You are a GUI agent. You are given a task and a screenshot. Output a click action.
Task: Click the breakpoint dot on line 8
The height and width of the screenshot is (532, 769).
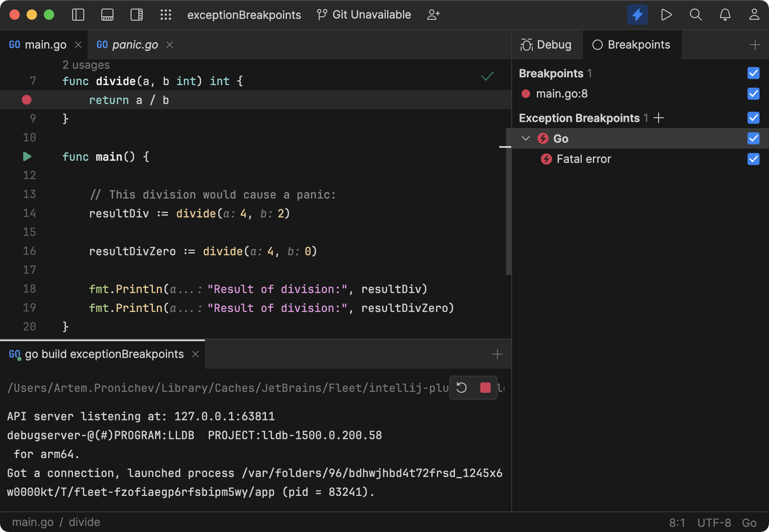27,100
